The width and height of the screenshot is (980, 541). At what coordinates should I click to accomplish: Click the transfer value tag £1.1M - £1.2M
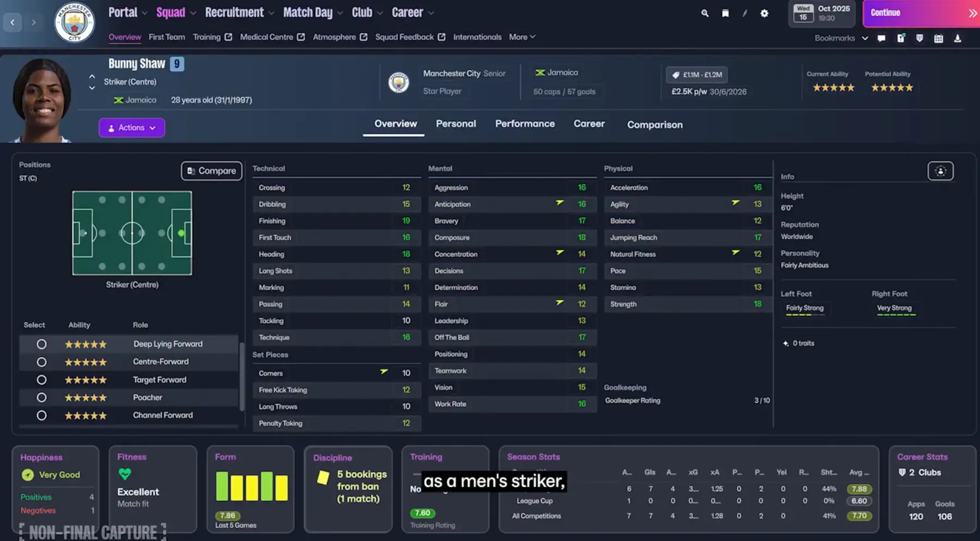697,75
